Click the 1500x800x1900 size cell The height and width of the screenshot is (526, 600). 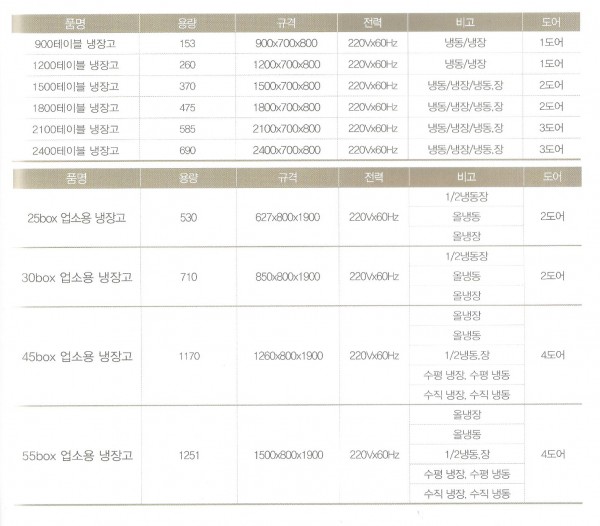point(289,455)
